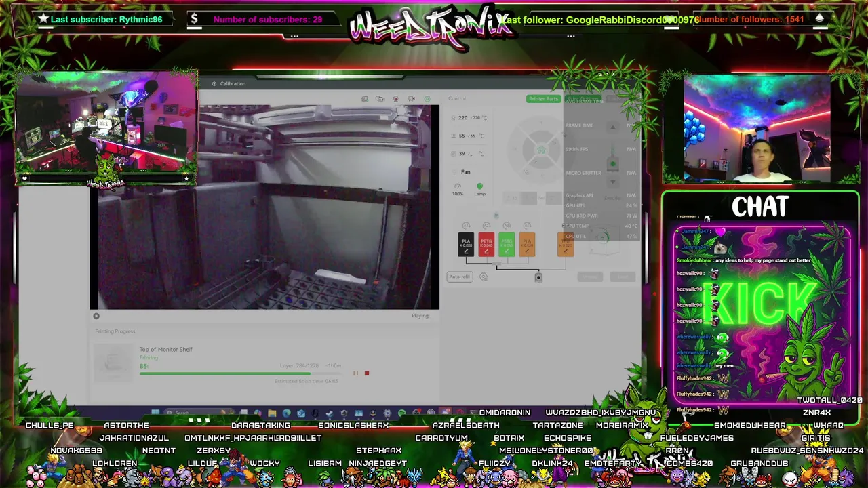Screen dimensions: 868x488
Task: Toggle the video recording icon
Action: [396, 99]
